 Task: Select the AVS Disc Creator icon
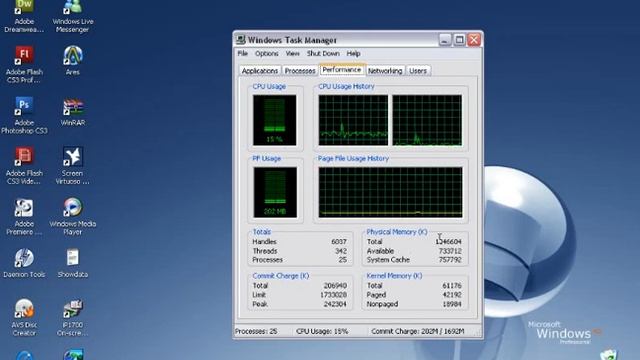(24, 318)
